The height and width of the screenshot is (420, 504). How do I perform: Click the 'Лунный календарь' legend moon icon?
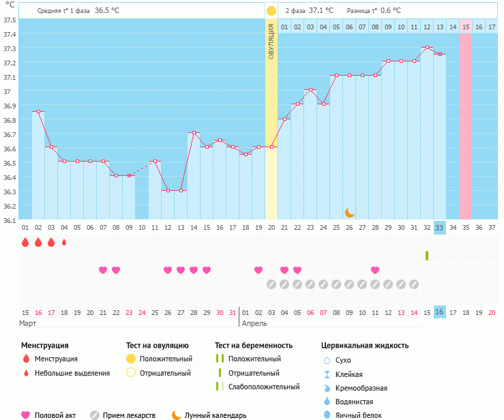[x=177, y=415]
